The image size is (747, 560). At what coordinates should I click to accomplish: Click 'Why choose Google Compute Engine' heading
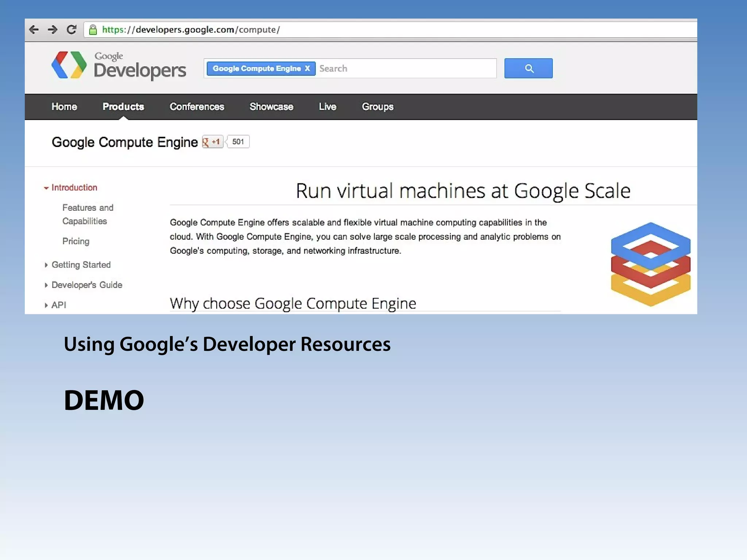pyautogui.click(x=293, y=303)
